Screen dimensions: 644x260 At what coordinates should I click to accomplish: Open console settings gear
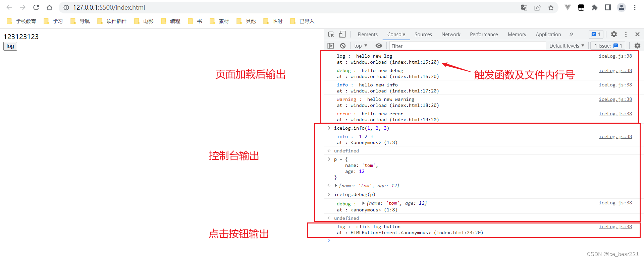(637, 46)
